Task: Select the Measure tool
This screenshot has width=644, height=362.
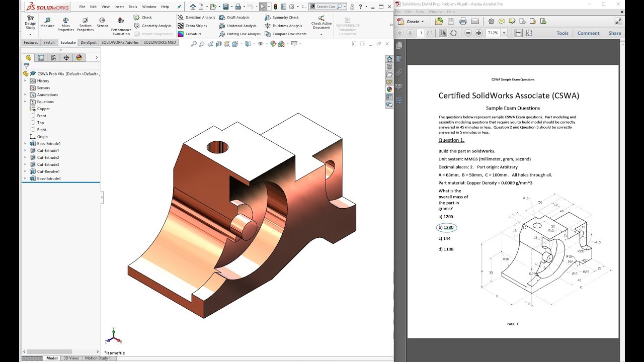Action: (47, 23)
